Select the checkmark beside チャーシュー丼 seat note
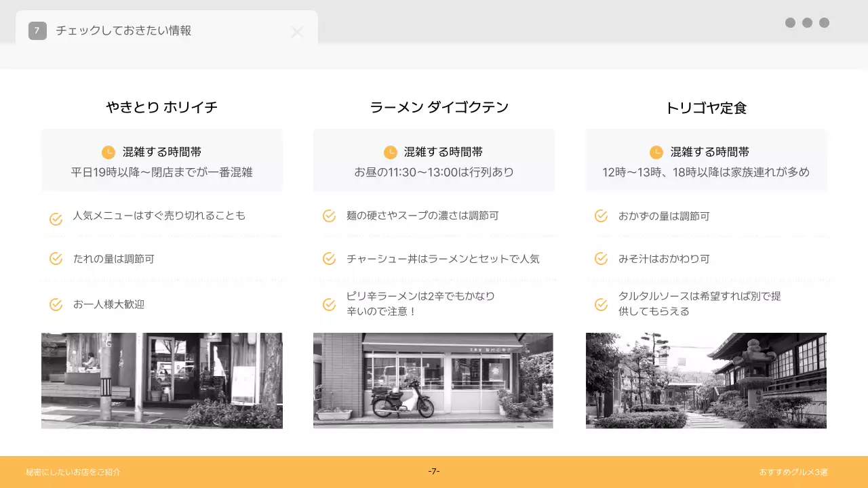Viewport: 868px width, 488px height. 328,259
